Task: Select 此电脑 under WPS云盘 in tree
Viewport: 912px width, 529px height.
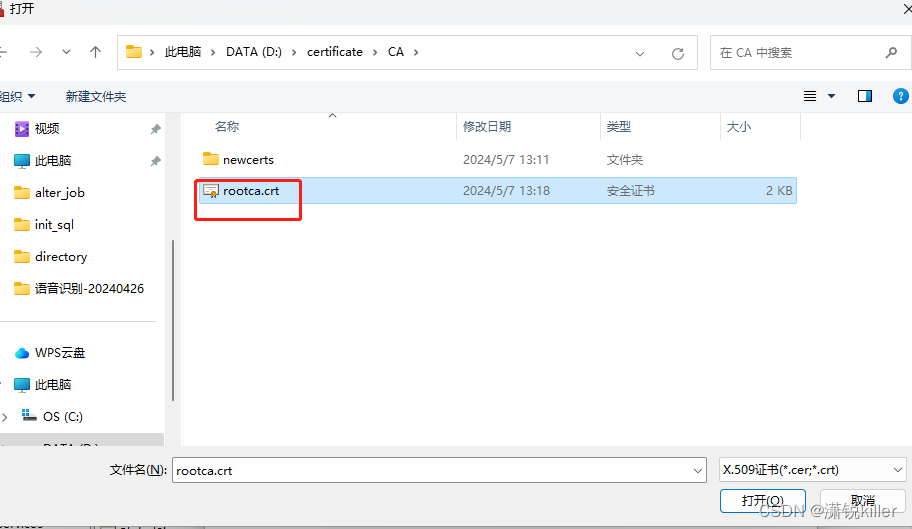Action: coord(53,384)
